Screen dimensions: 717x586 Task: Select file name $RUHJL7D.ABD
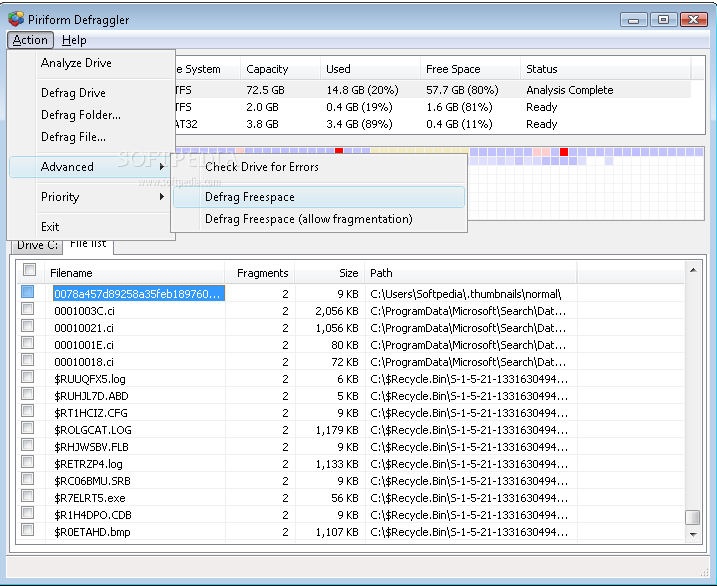click(91, 396)
